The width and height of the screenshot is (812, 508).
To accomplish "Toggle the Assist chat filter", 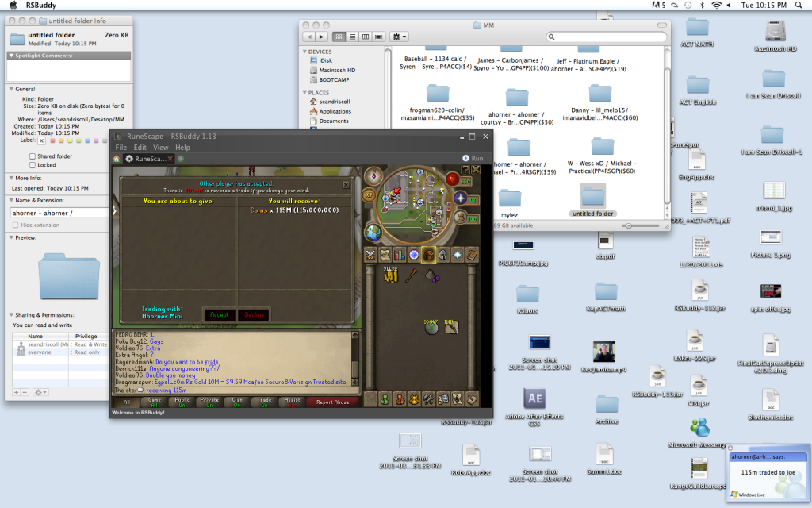I will [292, 402].
